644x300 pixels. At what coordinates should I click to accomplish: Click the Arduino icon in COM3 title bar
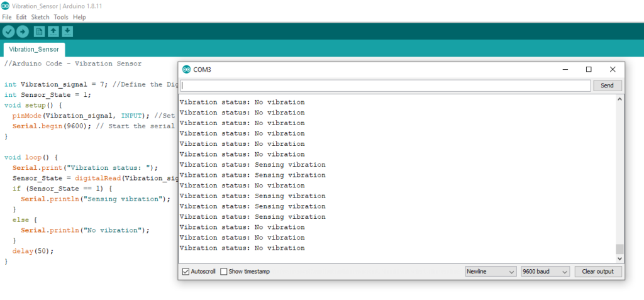point(186,69)
